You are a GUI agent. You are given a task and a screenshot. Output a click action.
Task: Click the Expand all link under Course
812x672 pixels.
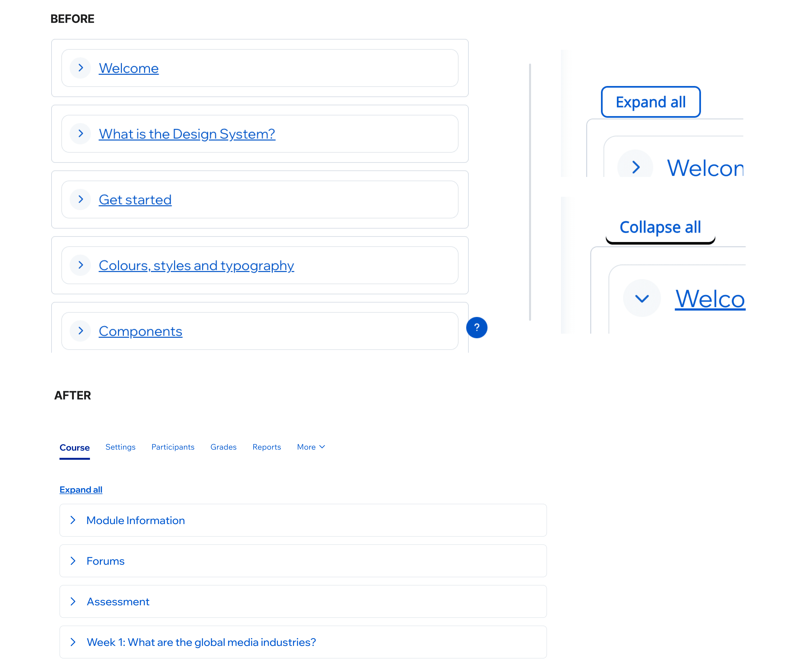tap(81, 489)
